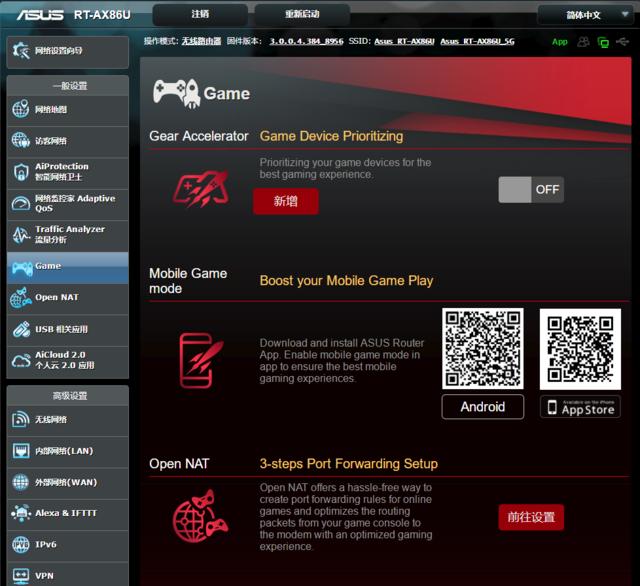Click the users status icon in header
Image resolution: width=640 pixels, height=586 pixels.
[x=583, y=42]
